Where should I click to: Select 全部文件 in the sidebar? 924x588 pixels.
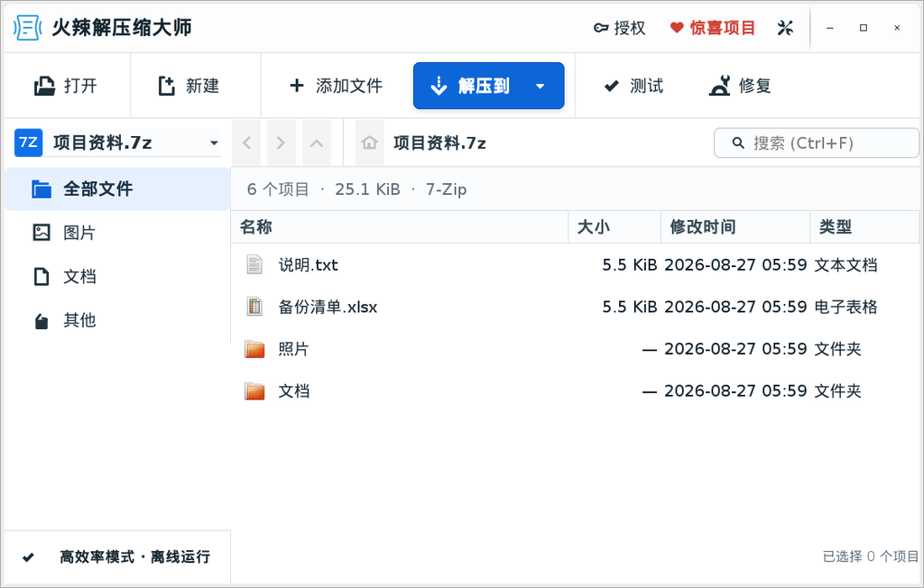[116, 189]
